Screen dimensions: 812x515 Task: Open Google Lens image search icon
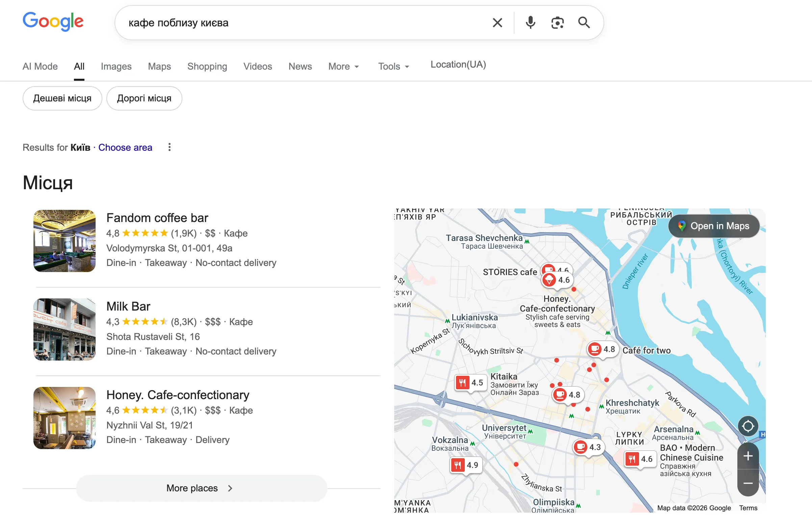pos(557,23)
